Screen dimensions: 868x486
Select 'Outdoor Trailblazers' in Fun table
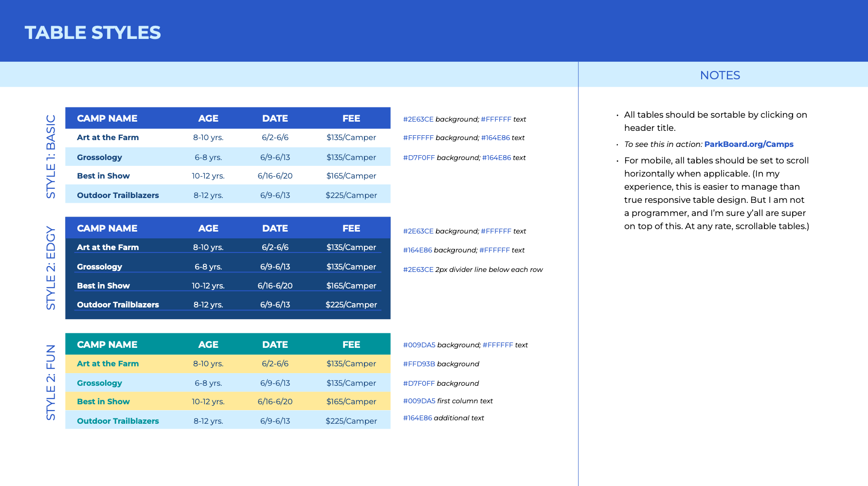tap(118, 421)
